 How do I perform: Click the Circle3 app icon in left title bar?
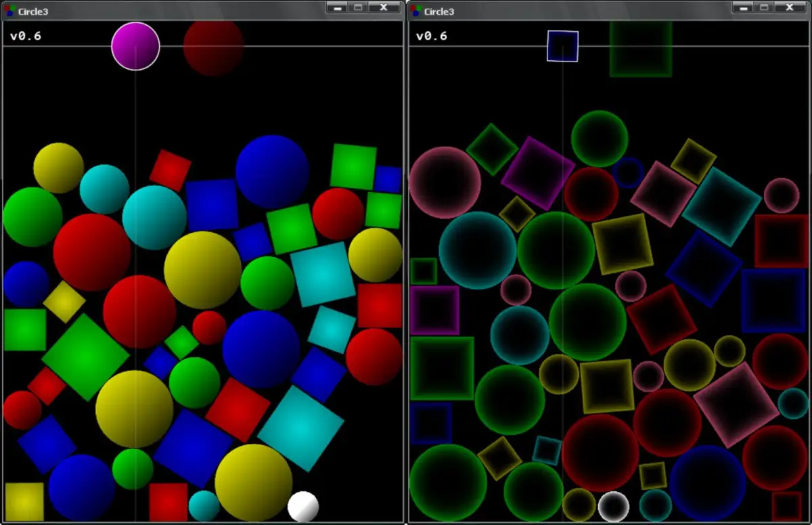tap(11, 9)
